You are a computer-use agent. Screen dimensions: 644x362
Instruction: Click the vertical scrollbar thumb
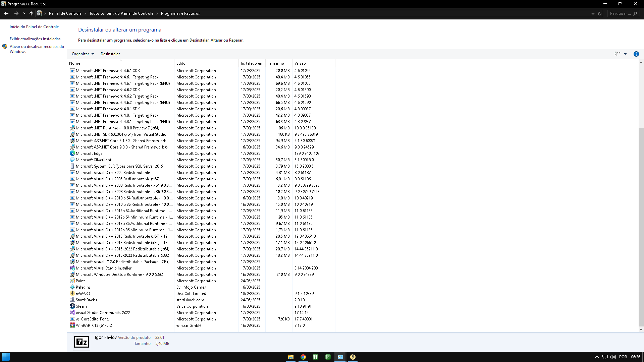641,227
